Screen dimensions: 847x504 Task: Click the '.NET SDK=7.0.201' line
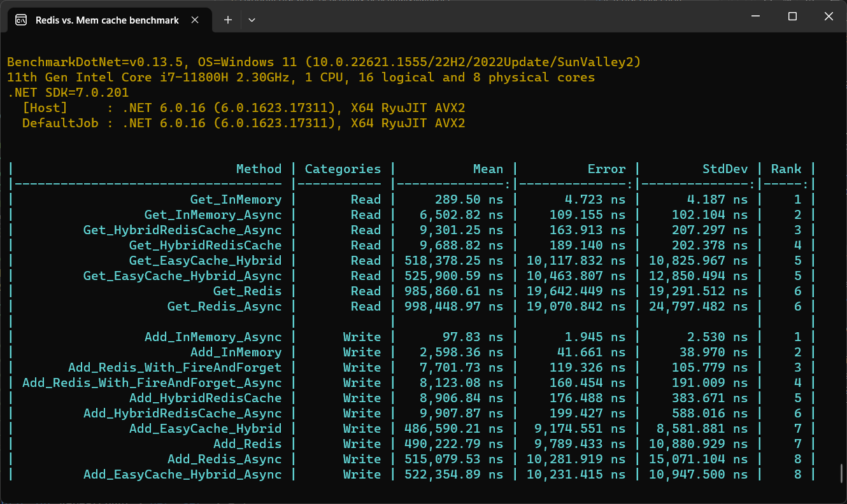[x=68, y=92]
